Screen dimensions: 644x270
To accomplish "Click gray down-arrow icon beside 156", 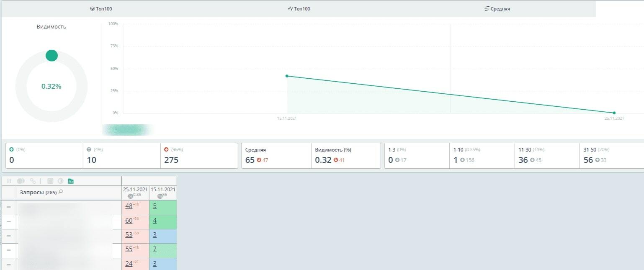I will pyautogui.click(x=462, y=160).
